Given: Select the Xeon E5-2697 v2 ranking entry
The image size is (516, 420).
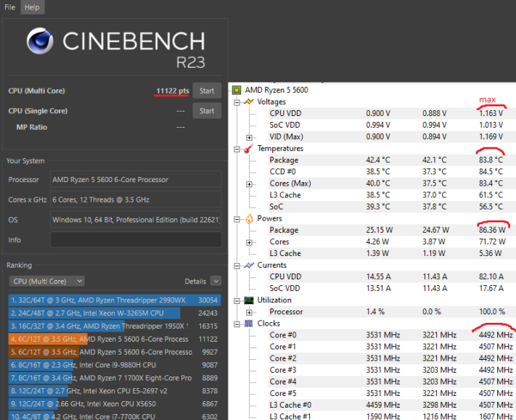Looking at the screenshot, I should pos(115,391).
